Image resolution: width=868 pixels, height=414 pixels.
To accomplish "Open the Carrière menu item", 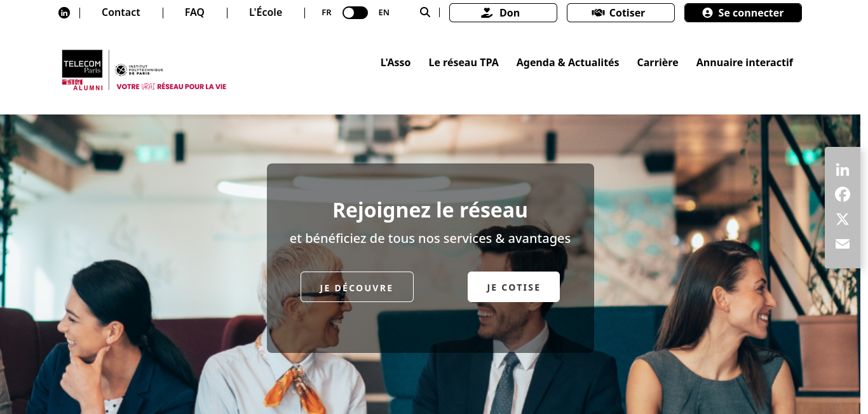I will click(x=658, y=62).
